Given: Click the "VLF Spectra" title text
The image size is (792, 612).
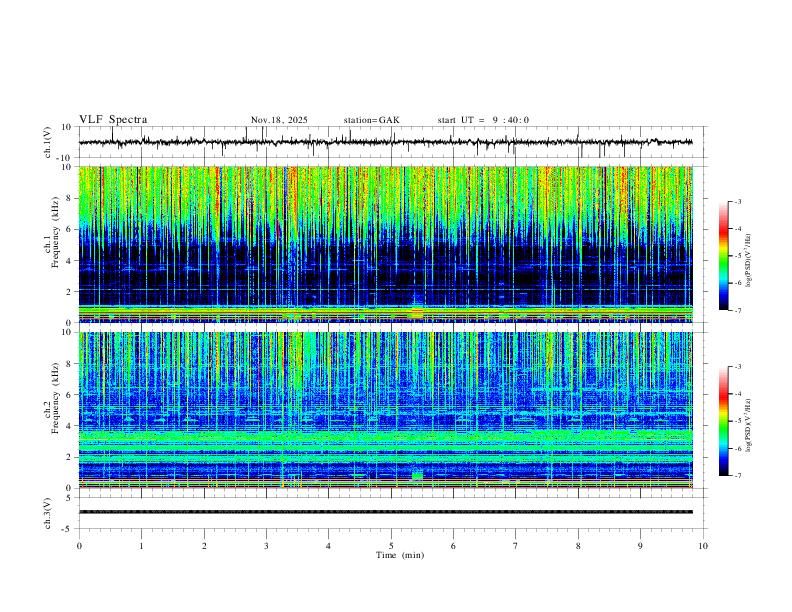Looking at the screenshot, I should [113, 120].
